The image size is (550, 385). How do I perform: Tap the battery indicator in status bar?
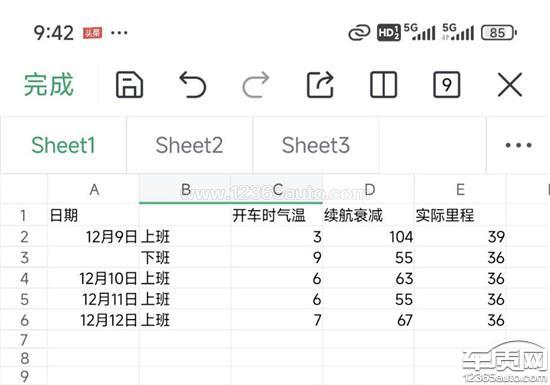[x=499, y=33]
